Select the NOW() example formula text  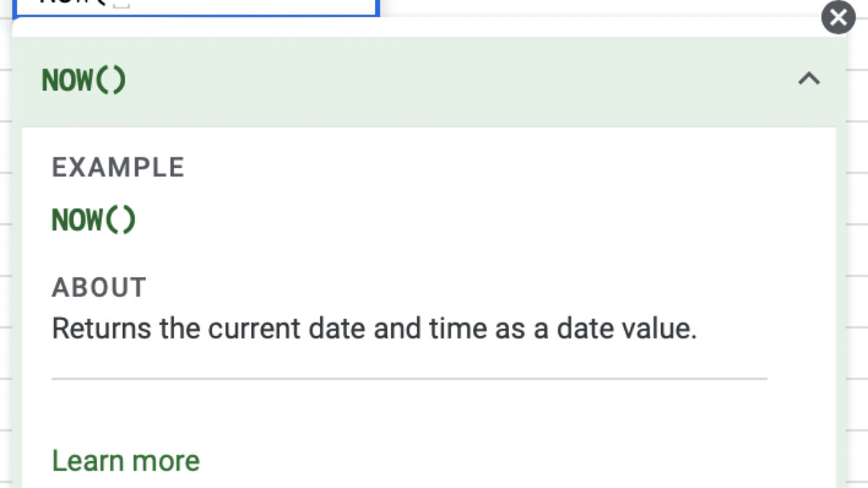(x=94, y=220)
